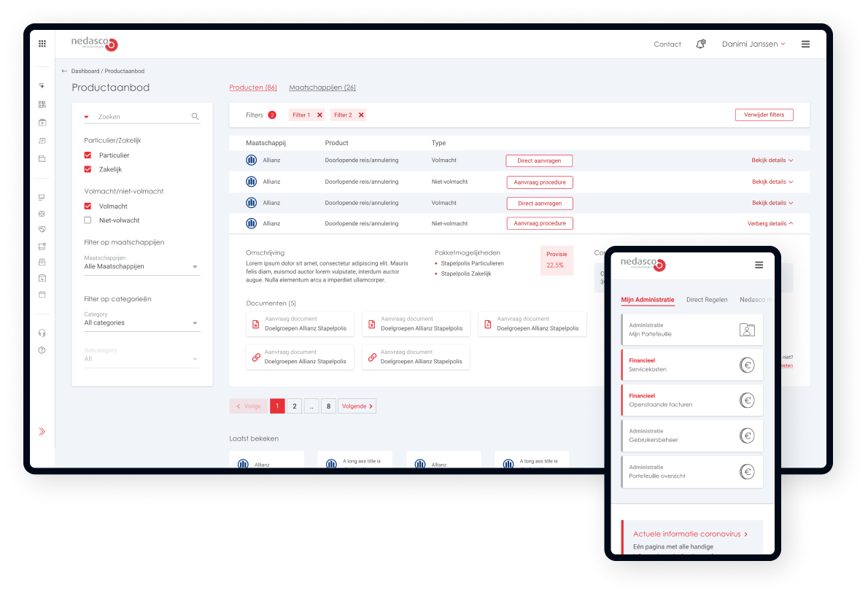
Task: Open the apps grid menu icon
Action: pyautogui.click(x=42, y=44)
